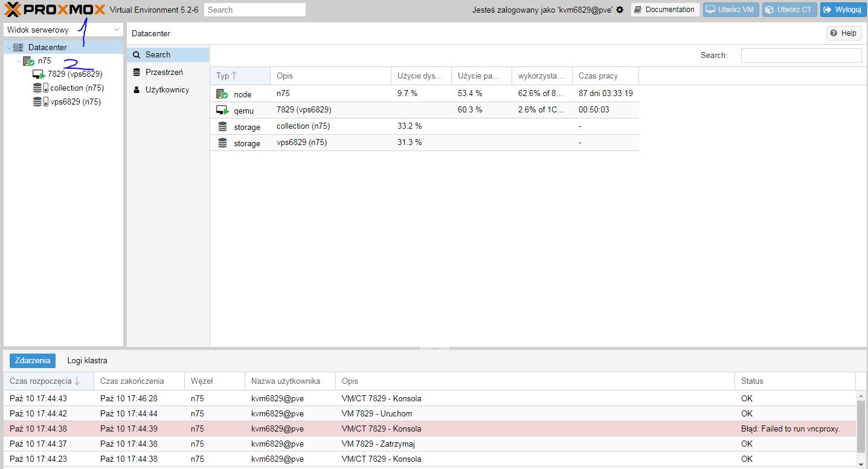The width and height of the screenshot is (868, 469).
Task: Open the Użytkownicy menu item
Action: tap(167, 90)
